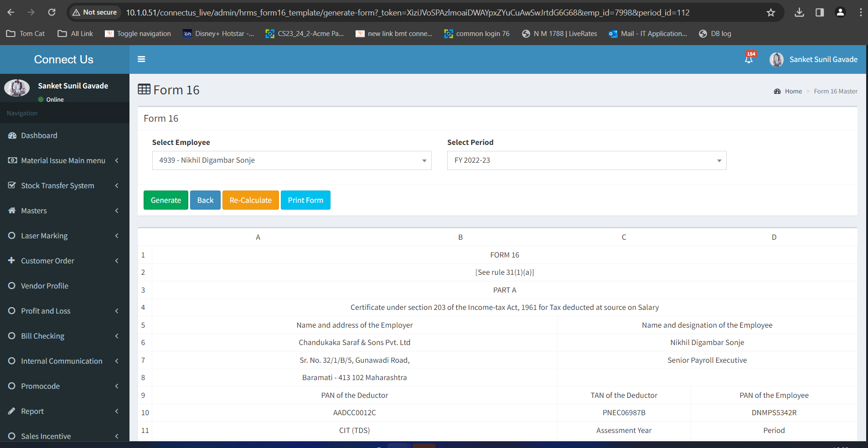Open Dashboard from the sidebar
The image size is (868, 448).
click(65, 135)
